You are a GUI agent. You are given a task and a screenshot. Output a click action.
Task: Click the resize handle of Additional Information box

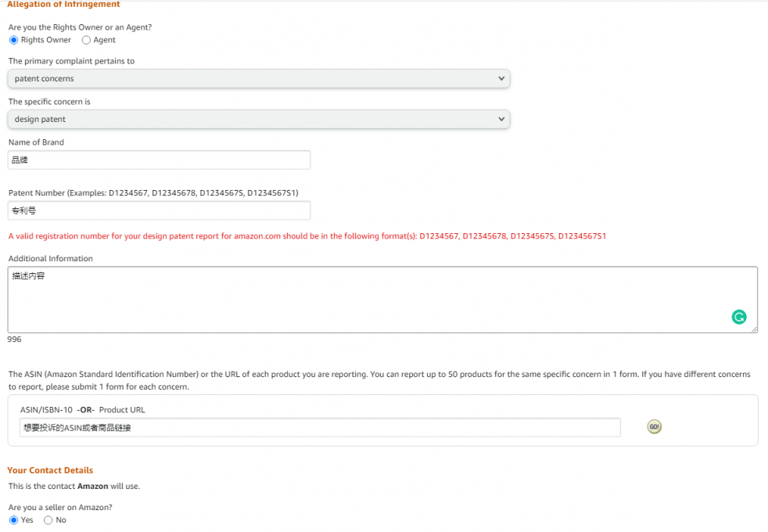point(754,329)
